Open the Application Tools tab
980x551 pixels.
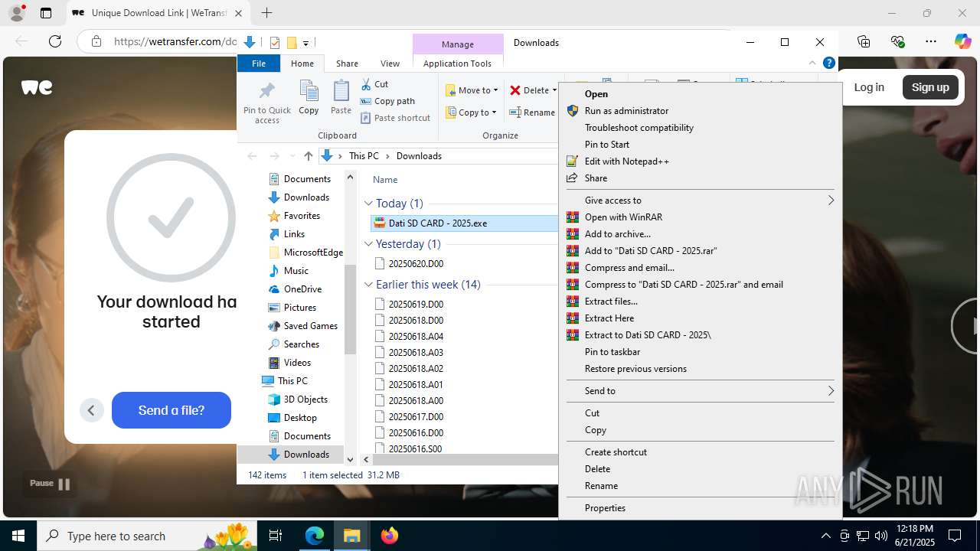[457, 64]
